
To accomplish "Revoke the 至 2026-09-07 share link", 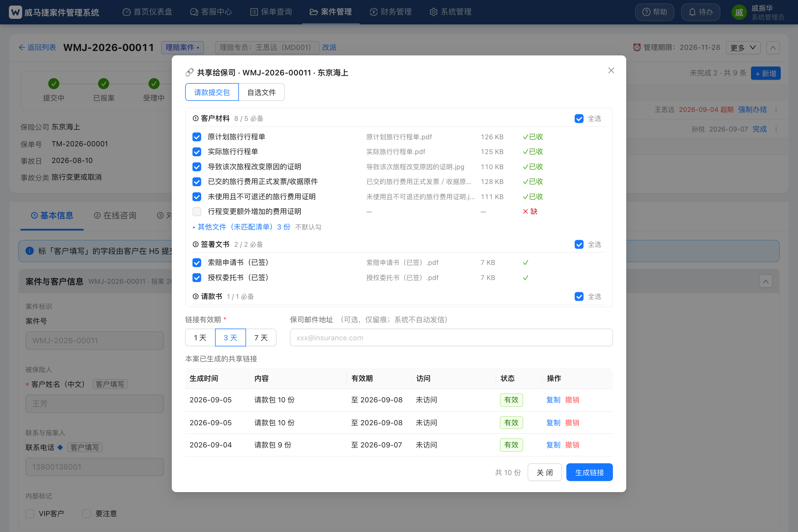I will point(572,445).
